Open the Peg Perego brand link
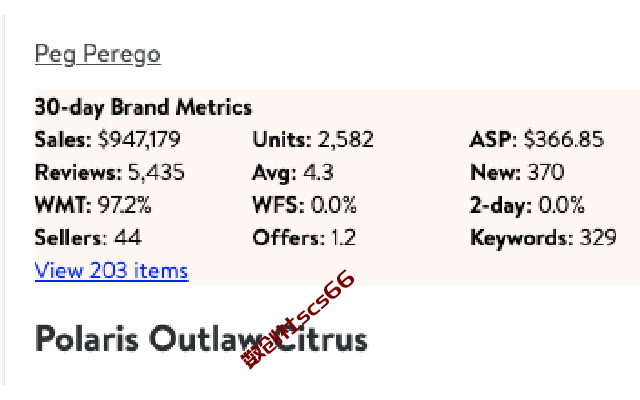 pyautogui.click(x=98, y=55)
